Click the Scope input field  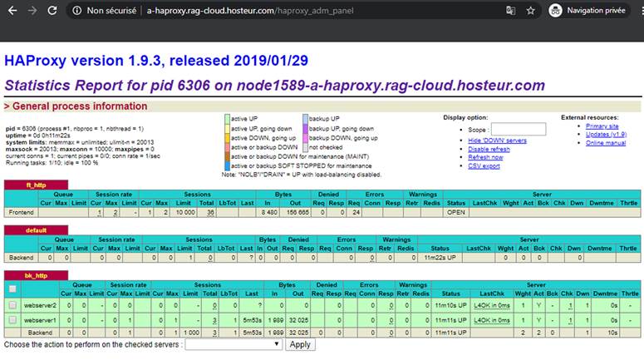click(519, 130)
